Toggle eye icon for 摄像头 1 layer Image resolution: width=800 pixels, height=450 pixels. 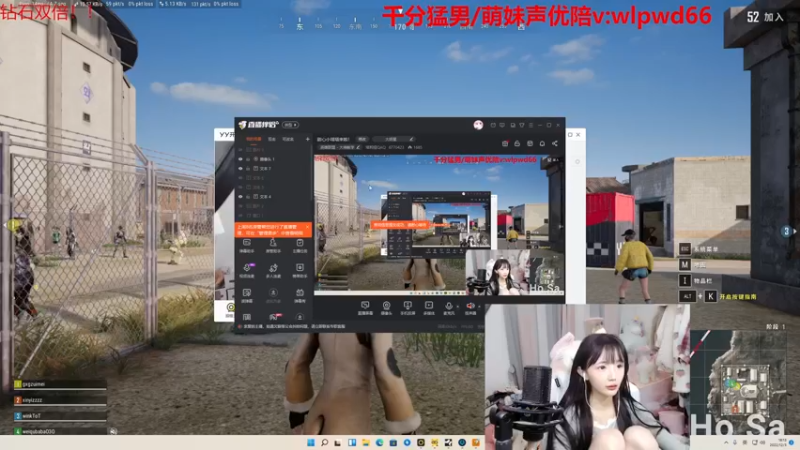tap(240, 159)
